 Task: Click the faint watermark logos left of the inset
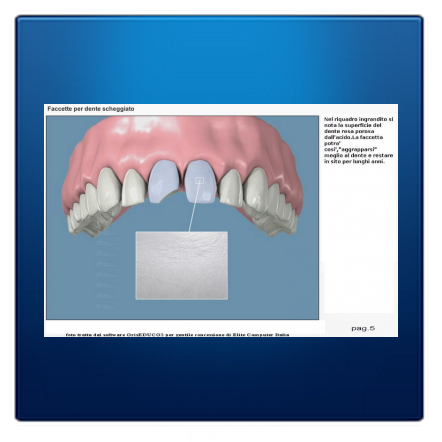click(x=106, y=269)
